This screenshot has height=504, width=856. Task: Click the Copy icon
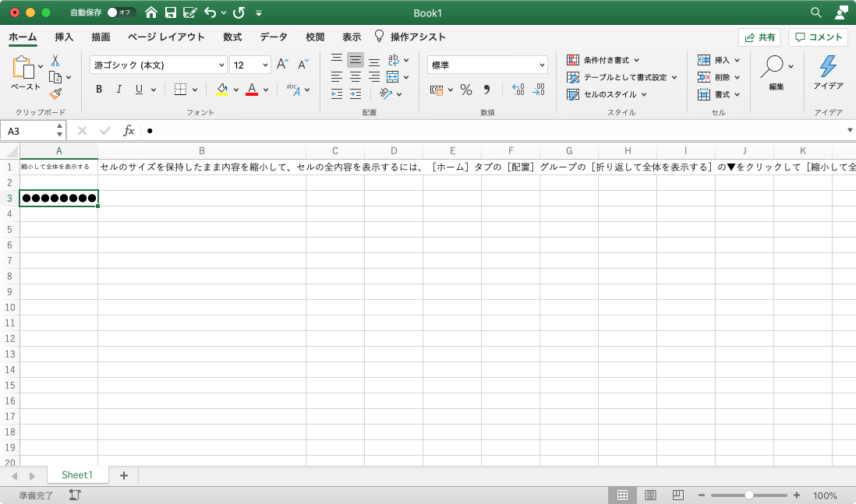(x=55, y=77)
